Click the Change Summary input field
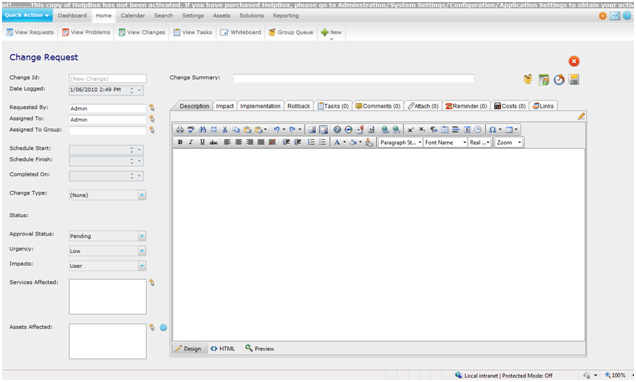Screen dimensions: 636x382 pos(353,79)
